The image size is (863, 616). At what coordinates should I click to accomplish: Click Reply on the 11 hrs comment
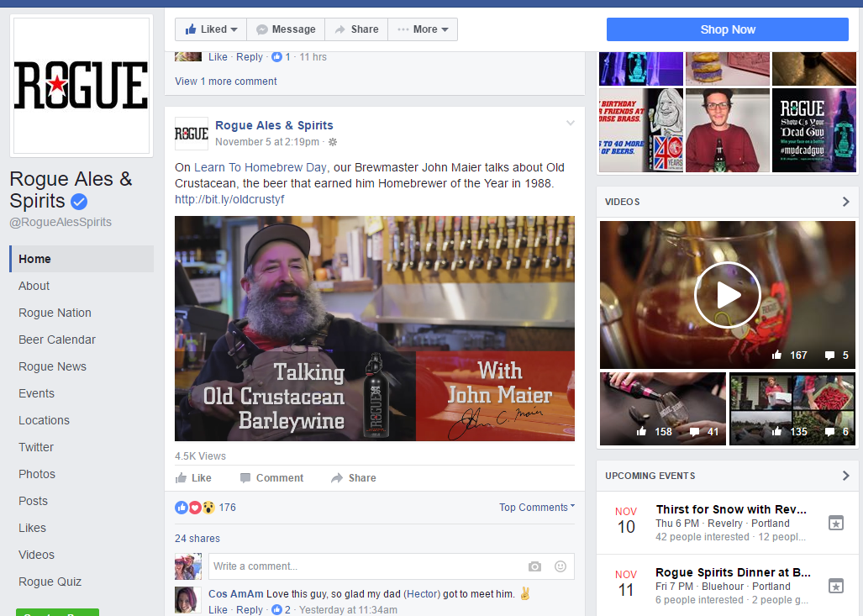250,56
